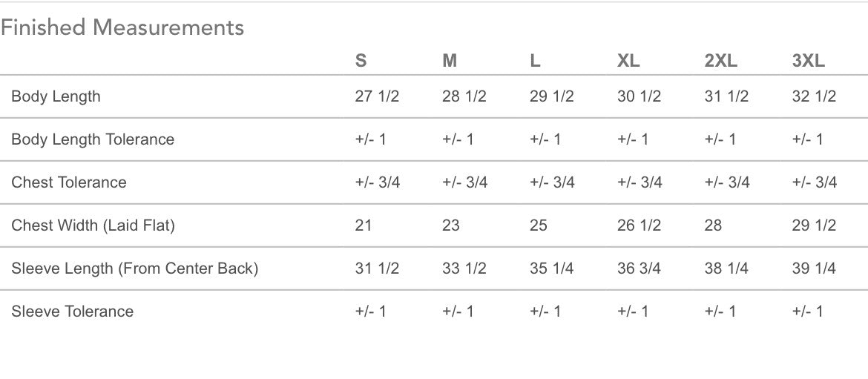Select Sleeve Length (From Center Back) label
868x379 pixels.
[x=134, y=268]
